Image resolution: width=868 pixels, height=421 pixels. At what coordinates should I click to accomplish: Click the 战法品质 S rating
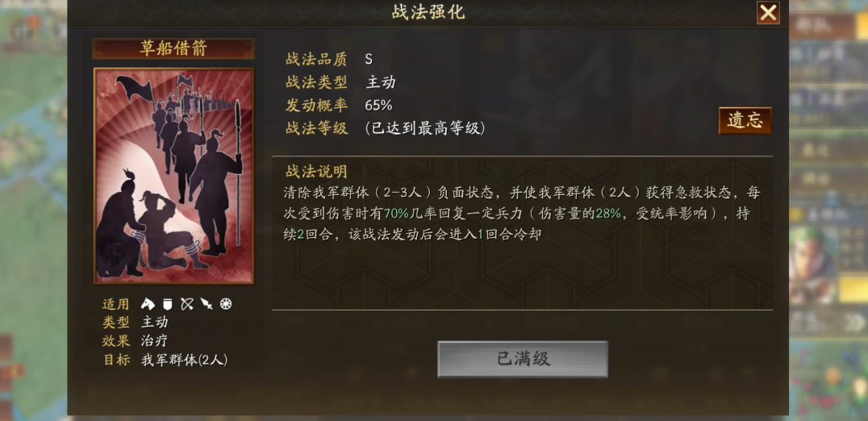[x=369, y=59]
